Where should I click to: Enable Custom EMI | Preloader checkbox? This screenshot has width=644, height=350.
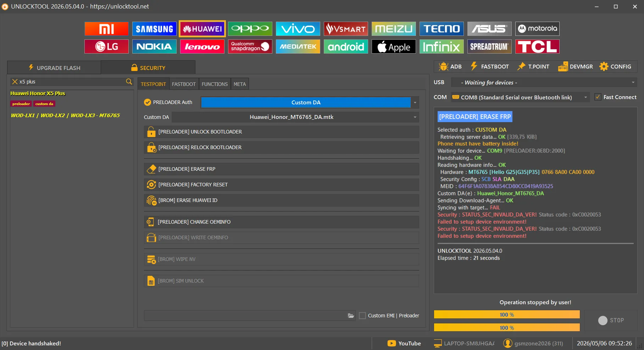pos(362,316)
